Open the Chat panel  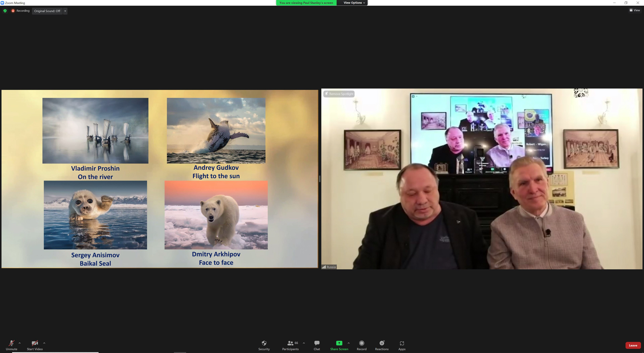click(x=317, y=343)
